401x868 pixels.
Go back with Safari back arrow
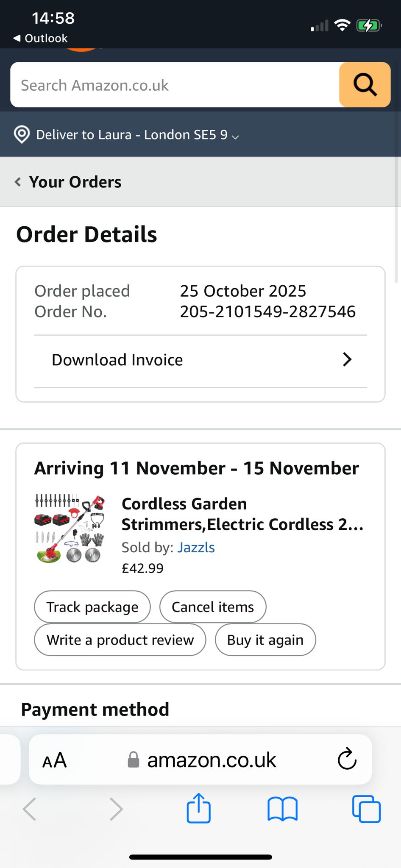pyautogui.click(x=30, y=809)
